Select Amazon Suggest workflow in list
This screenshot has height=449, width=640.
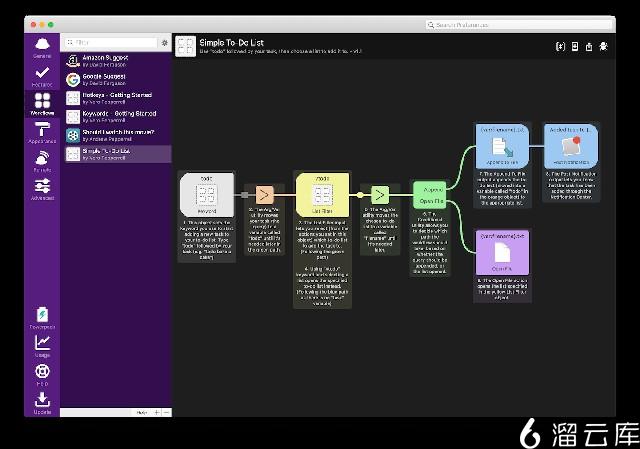117,61
